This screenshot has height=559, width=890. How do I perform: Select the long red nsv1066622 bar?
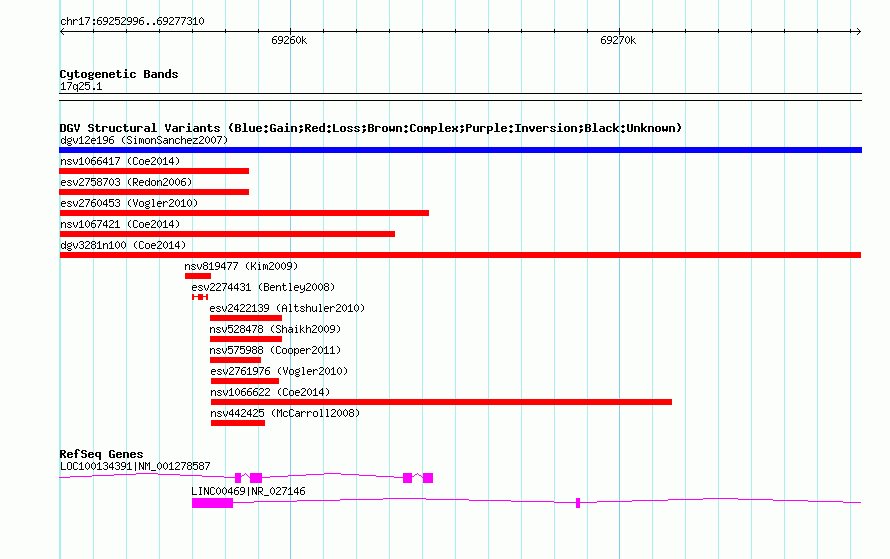tap(441, 402)
